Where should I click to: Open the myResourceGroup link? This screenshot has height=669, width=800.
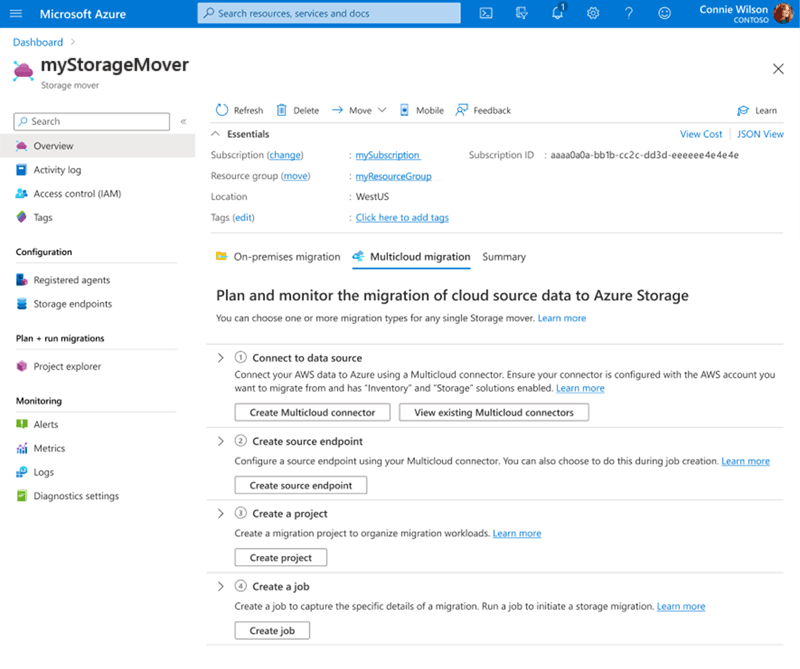pyautogui.click(x=393, y=177)
